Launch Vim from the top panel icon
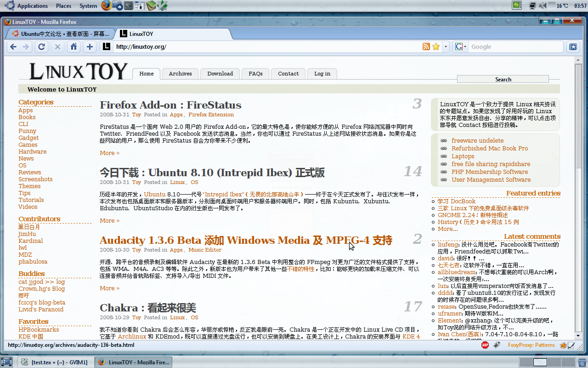The image size is (588, 368). click(163, 6)
